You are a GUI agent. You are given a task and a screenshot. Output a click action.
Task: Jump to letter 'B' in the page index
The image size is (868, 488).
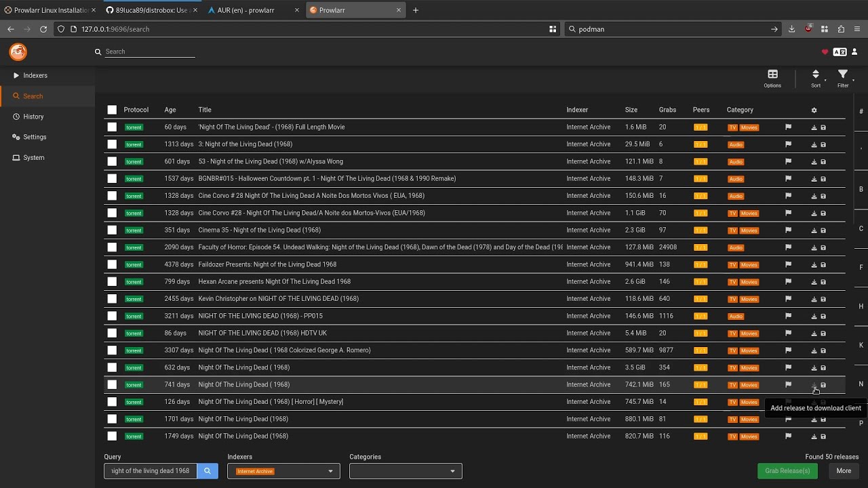(861, 189)
